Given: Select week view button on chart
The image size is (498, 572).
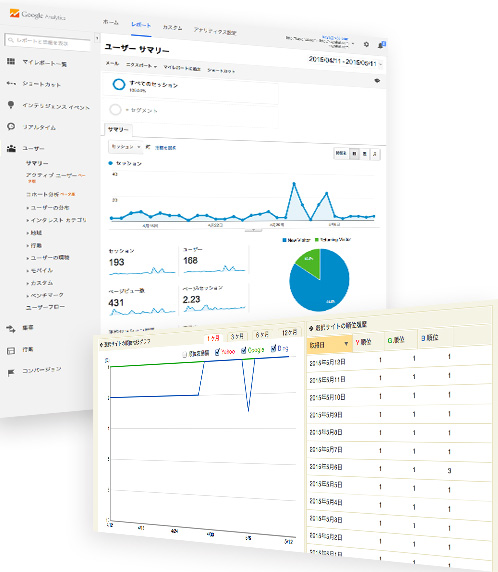Looking at the screenshot, I should coord(364,154).
